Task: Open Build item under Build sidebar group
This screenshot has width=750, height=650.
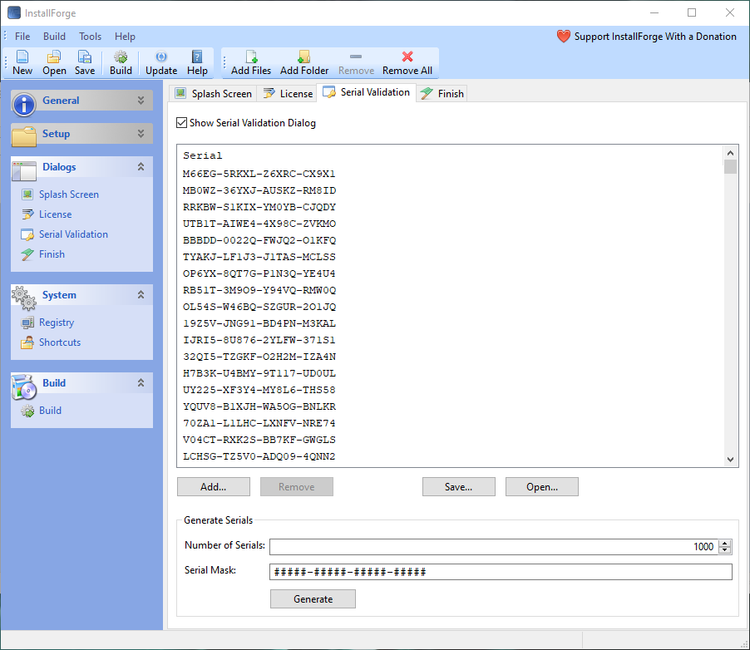Action: click(x=50, y=410)
